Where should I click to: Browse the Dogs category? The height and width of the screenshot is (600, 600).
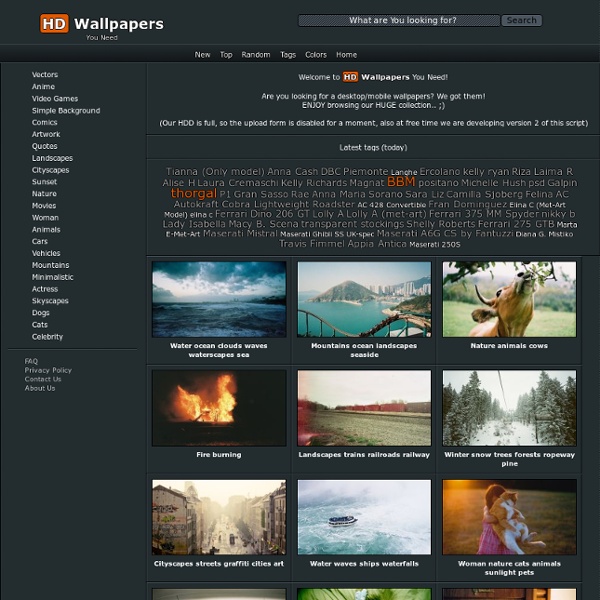pyautogui.click(x=41, y=313)
